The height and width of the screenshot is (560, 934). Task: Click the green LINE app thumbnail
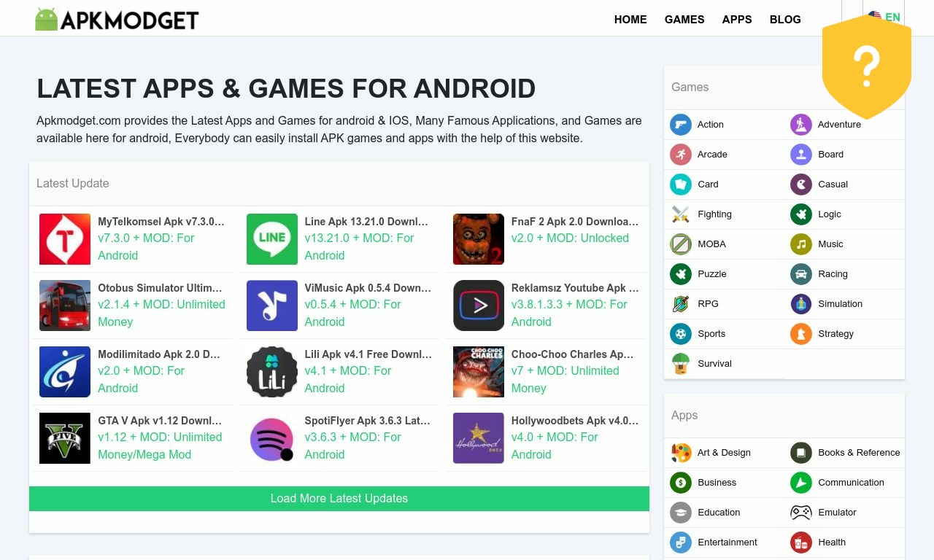click(x=272, y=239)
